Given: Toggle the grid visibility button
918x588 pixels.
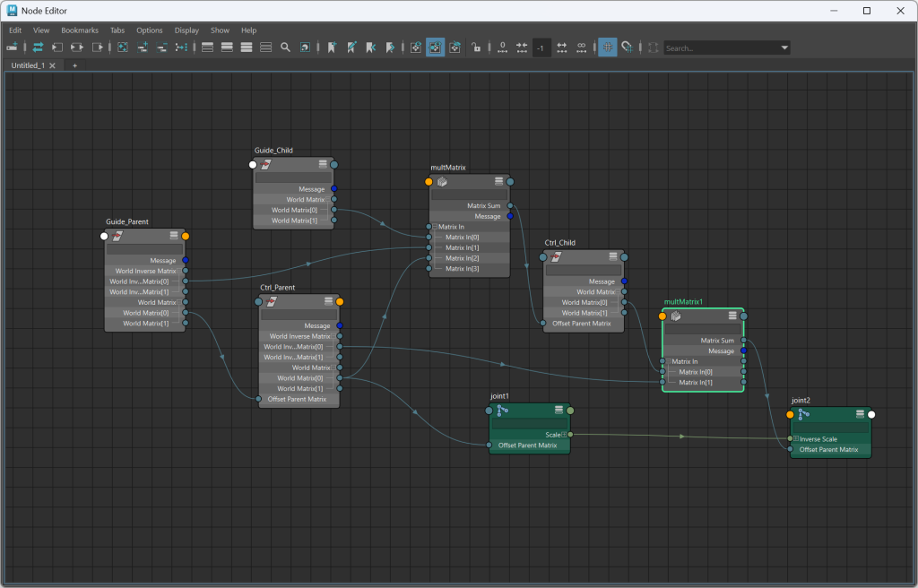Looking at the screenshot, I should coord(607,48).
